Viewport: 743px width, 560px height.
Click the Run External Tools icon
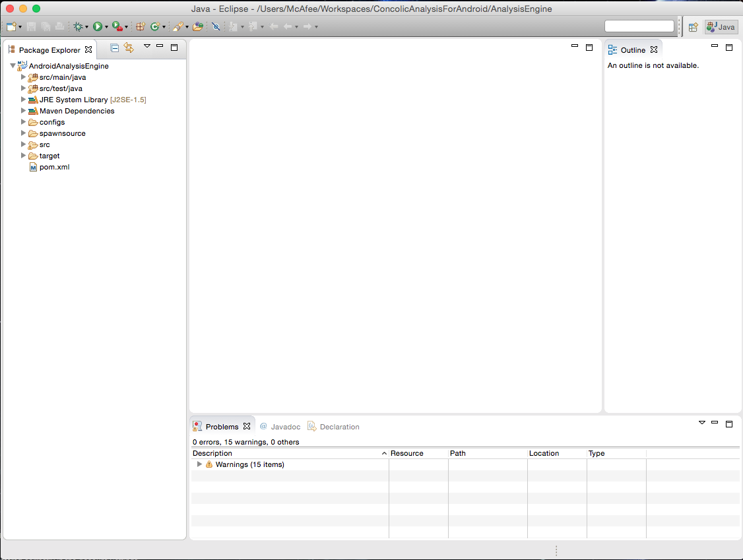[x=117, y=26]
